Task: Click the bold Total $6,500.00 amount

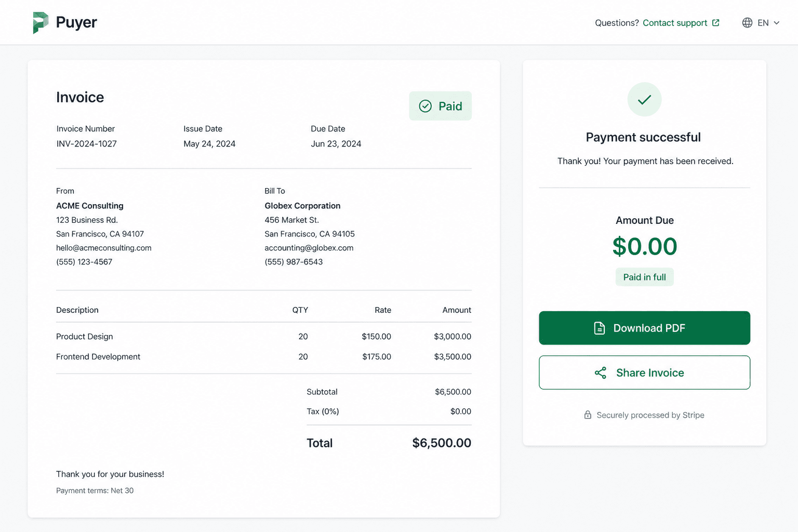Action: pyautogui.click(x=442, y=443)
